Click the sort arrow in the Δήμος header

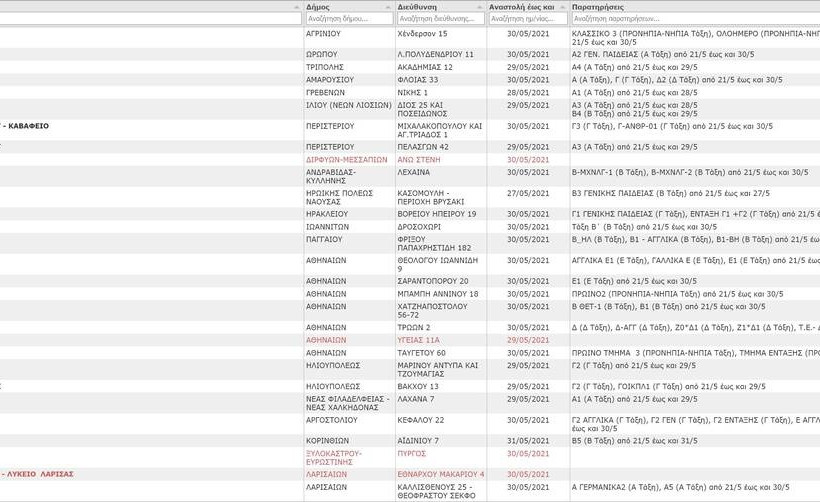(x=388, y=6)
